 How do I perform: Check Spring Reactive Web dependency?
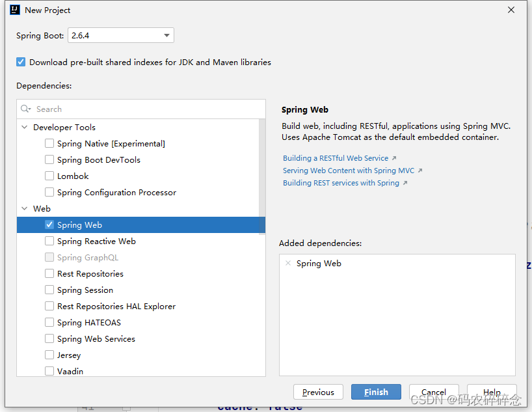point(49,241)
